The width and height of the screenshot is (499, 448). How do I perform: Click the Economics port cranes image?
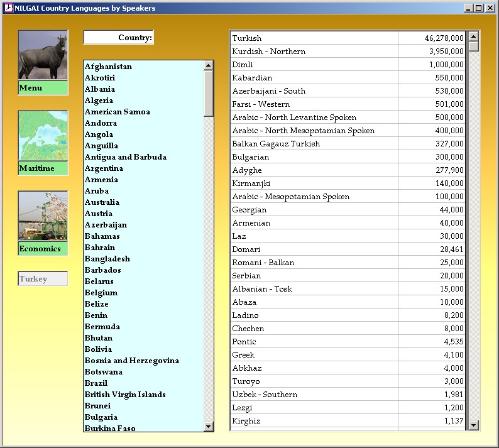click(43, 216)
